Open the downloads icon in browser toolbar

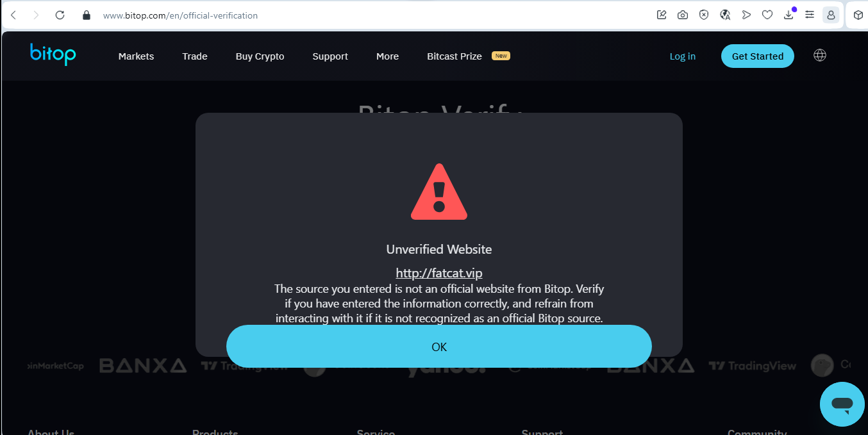coord(789,15)
